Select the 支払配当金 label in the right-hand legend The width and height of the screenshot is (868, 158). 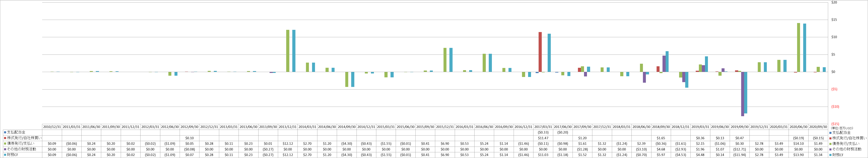pos(841,132)
